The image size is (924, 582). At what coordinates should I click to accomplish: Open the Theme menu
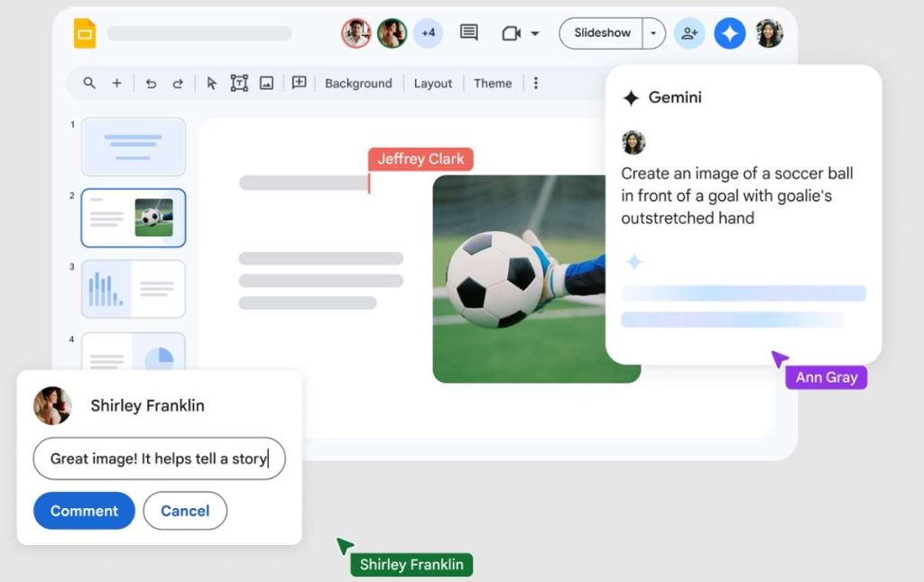tap(493, 83)
